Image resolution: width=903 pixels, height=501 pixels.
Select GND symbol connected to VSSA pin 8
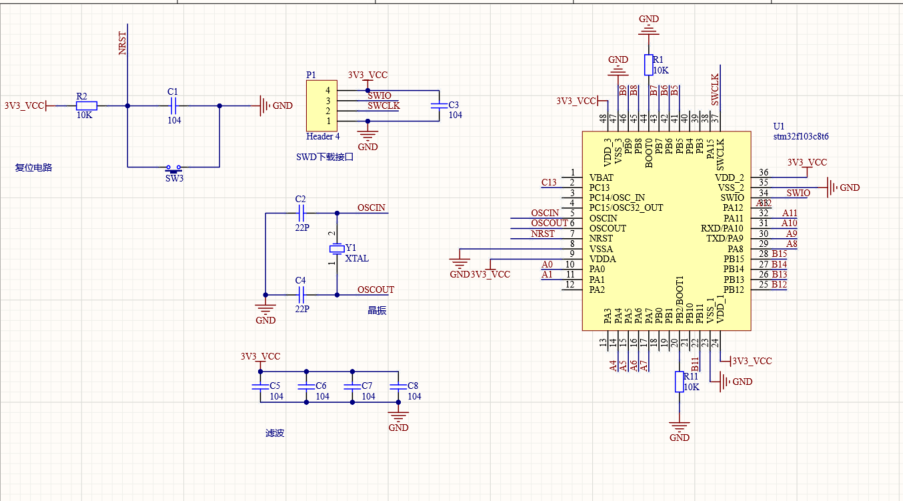click(x=459, y=266)
